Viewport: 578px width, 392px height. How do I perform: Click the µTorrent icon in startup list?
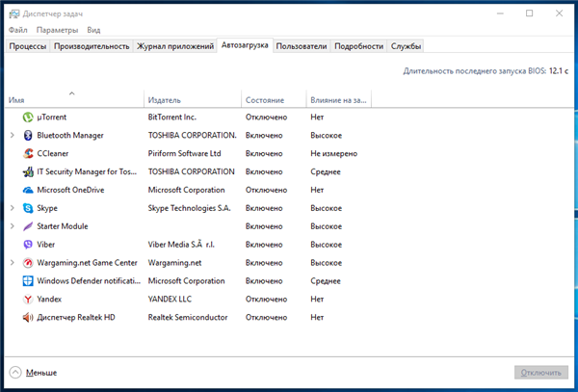pos(28,118)
